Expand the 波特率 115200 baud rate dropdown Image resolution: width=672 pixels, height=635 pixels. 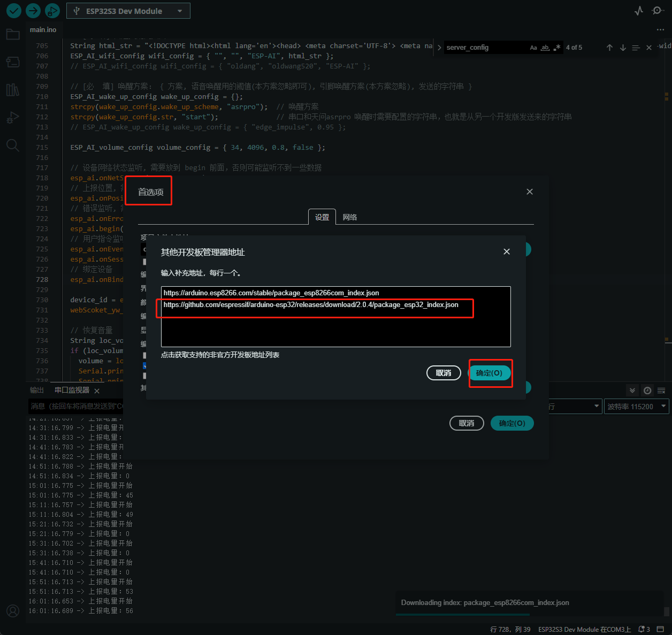pyautogui.click(x=636, y=407)
